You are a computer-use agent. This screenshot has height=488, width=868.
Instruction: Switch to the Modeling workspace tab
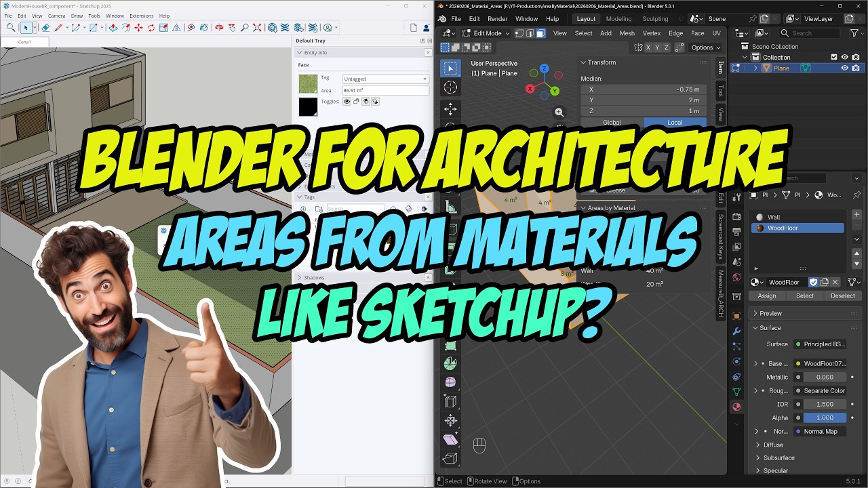coord(618,19)
